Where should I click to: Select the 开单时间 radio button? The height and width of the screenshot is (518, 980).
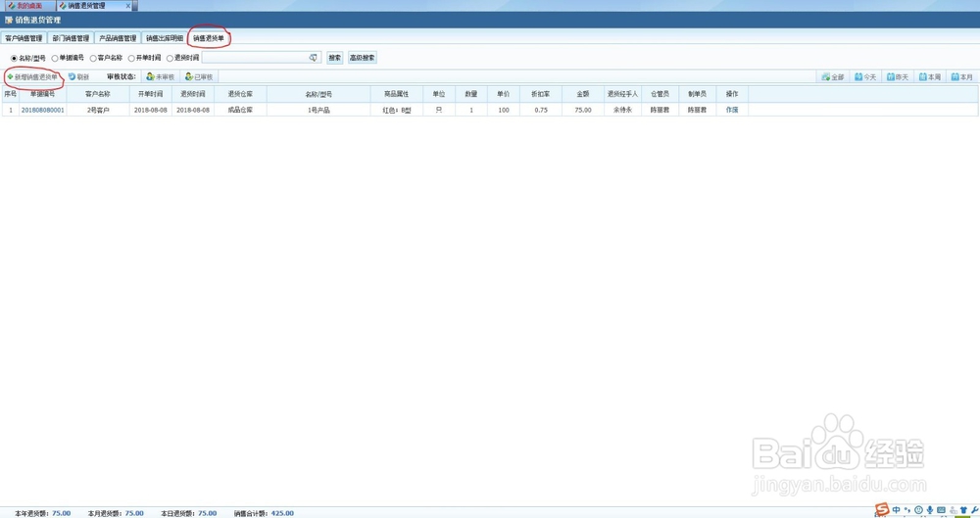pos(131,58)
